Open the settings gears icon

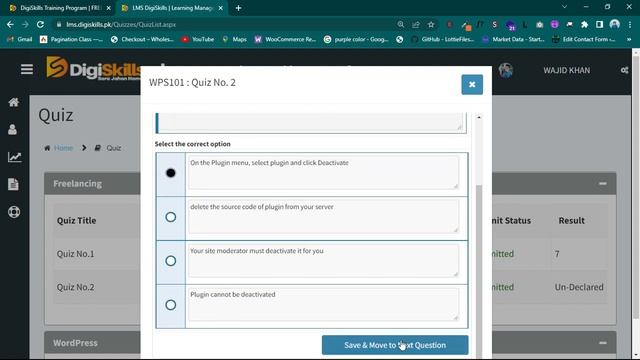click(x=624, y=70)
